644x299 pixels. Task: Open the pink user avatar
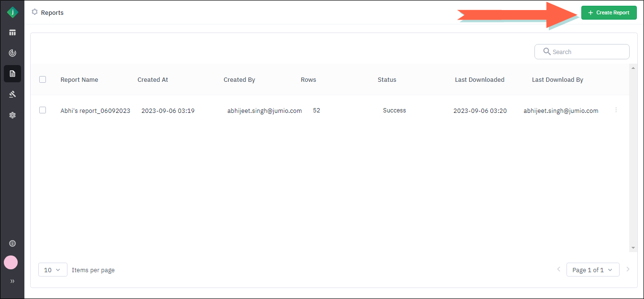11,262
